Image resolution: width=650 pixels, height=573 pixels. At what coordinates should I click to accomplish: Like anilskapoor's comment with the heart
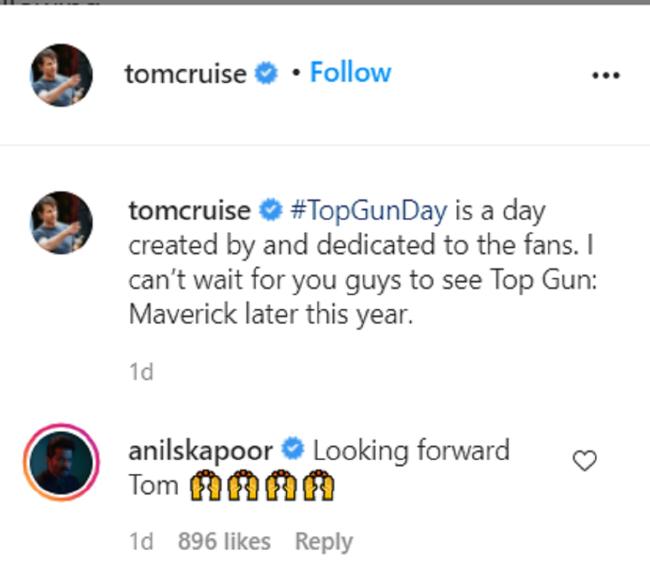pyautogui.click(x=584, y=460)
